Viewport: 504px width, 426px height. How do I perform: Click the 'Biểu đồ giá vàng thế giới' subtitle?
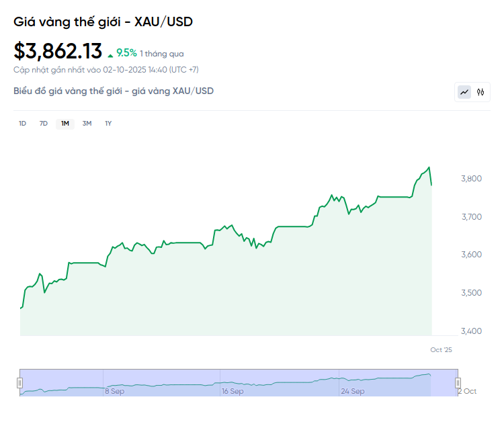point(114,91)
